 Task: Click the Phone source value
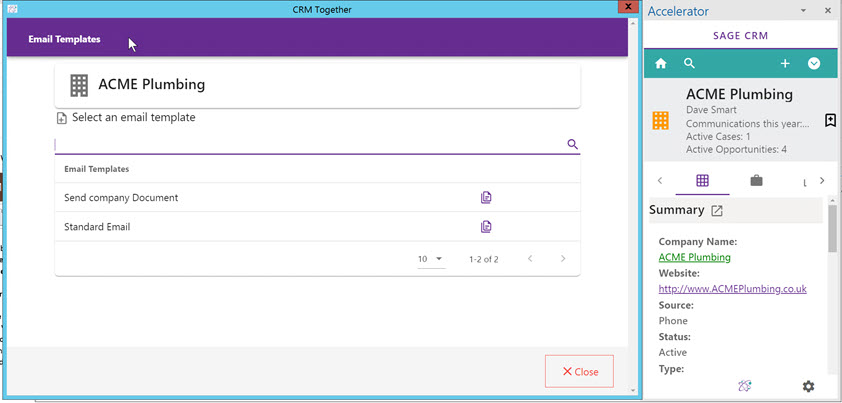[673, 321]
